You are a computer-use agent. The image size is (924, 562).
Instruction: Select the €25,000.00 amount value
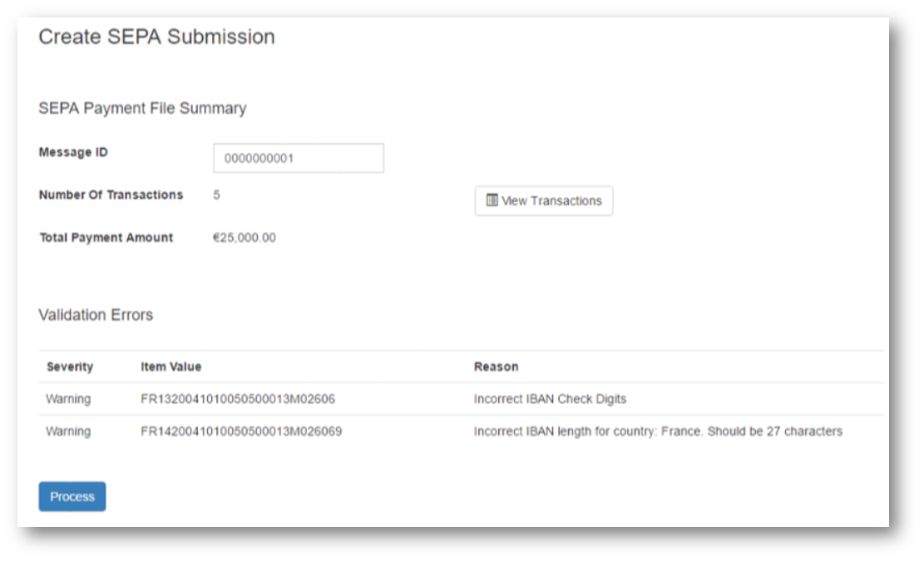click(x=244, y=238)
